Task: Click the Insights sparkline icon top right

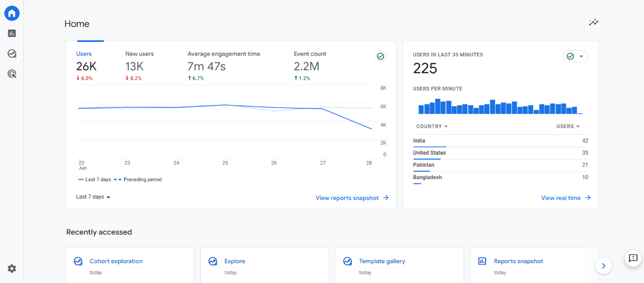Action: pos(594,22)
